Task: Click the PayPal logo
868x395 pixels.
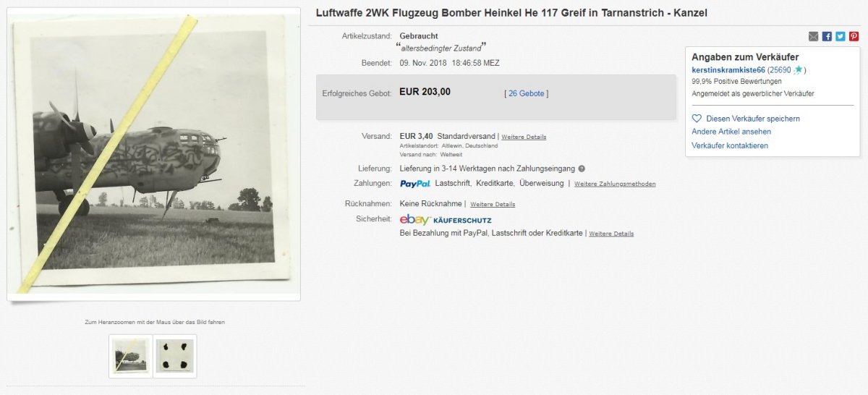Action: coord(415,184)
